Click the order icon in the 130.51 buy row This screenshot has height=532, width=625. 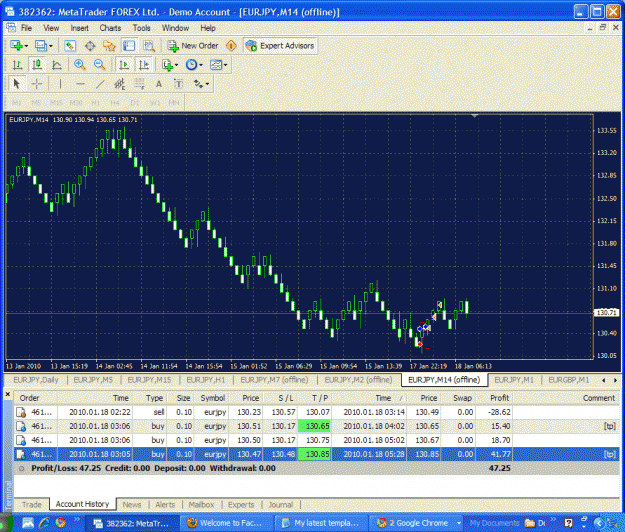[21, 426]
